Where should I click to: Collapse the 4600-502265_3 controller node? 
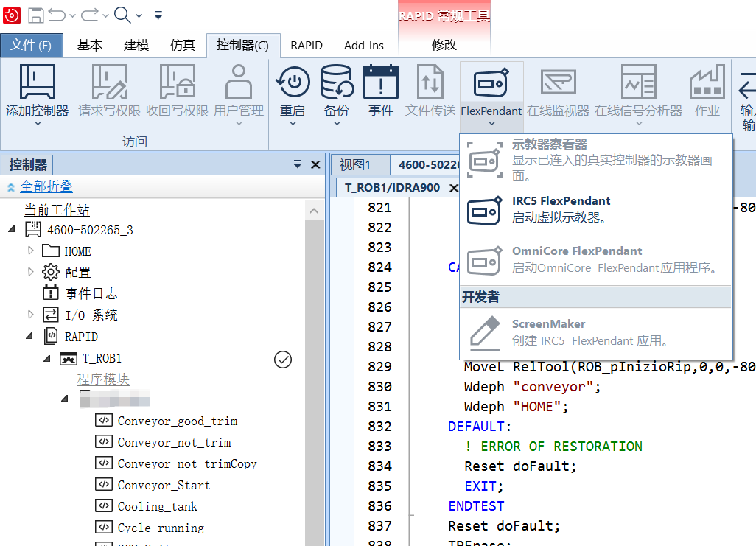tap(12, 229)
